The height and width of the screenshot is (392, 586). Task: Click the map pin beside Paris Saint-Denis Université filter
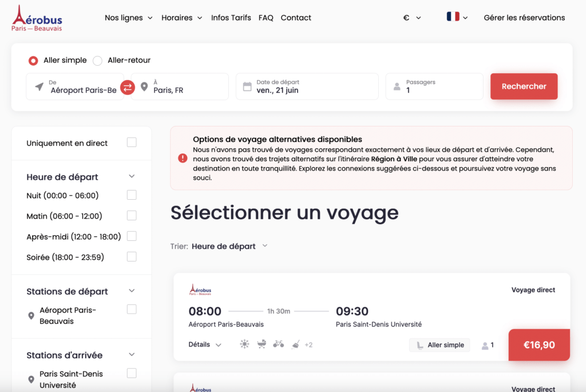(x=31, y=379)
